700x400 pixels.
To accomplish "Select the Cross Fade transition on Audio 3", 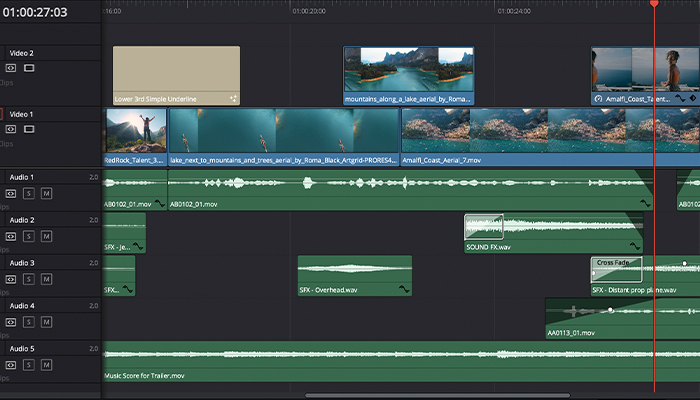I will point(617,270).
